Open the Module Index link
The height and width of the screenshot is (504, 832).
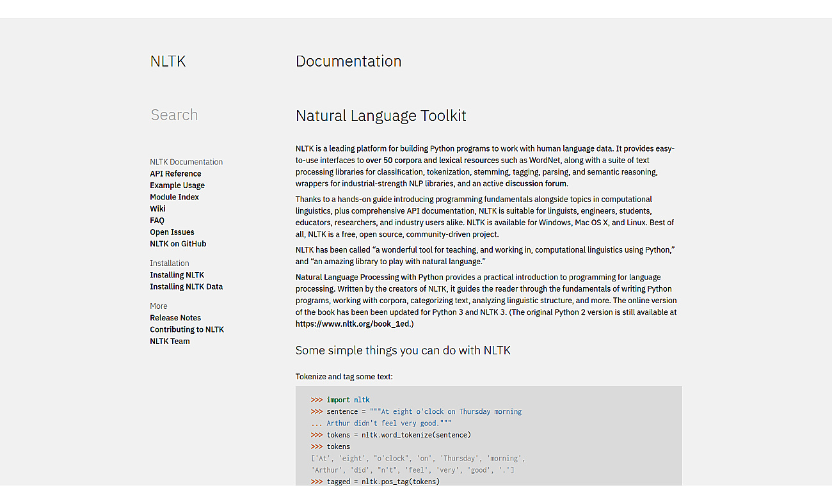(x=174, y=197)
